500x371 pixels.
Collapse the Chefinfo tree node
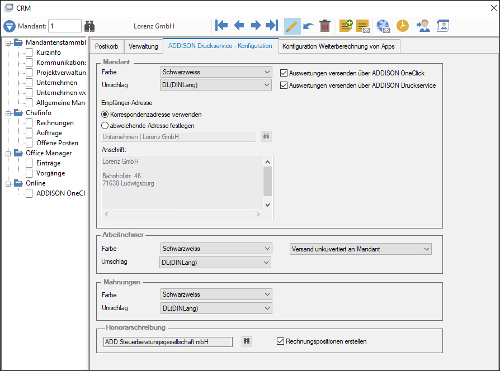8,113
